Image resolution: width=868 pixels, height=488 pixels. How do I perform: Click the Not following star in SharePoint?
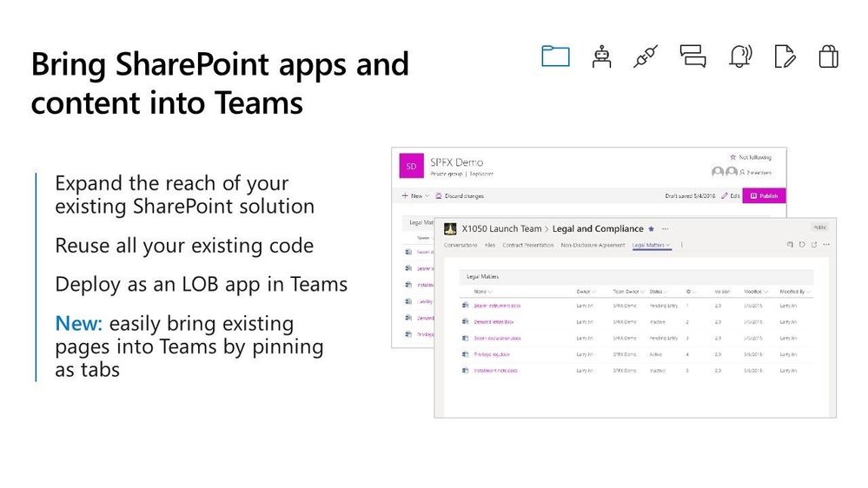click(x=733, y=157)
